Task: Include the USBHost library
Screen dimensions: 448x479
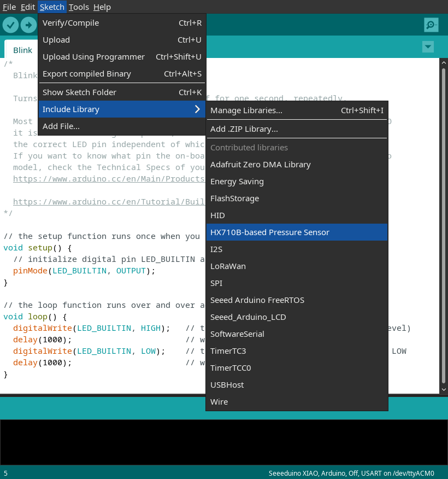Action: pos(297,385)
